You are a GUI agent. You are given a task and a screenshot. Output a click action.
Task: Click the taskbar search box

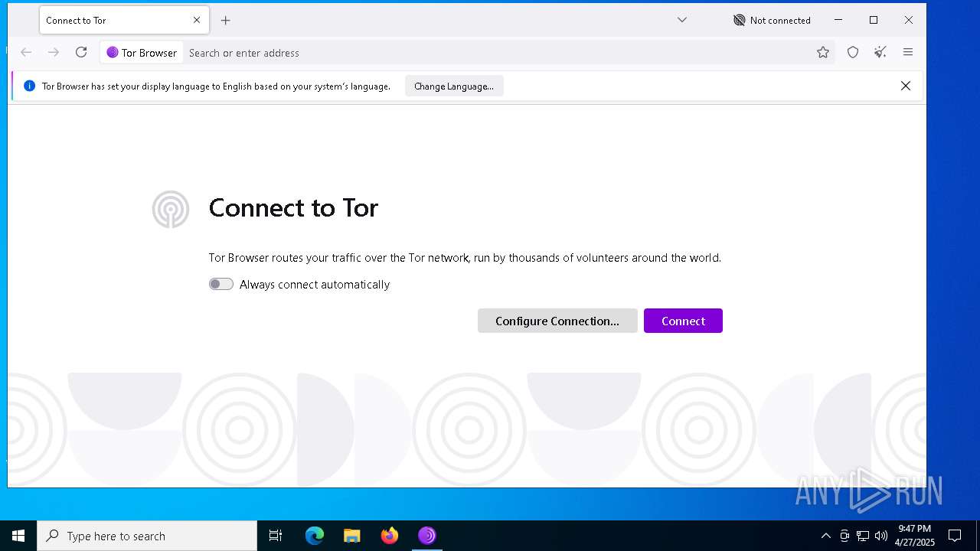[147, 536]
